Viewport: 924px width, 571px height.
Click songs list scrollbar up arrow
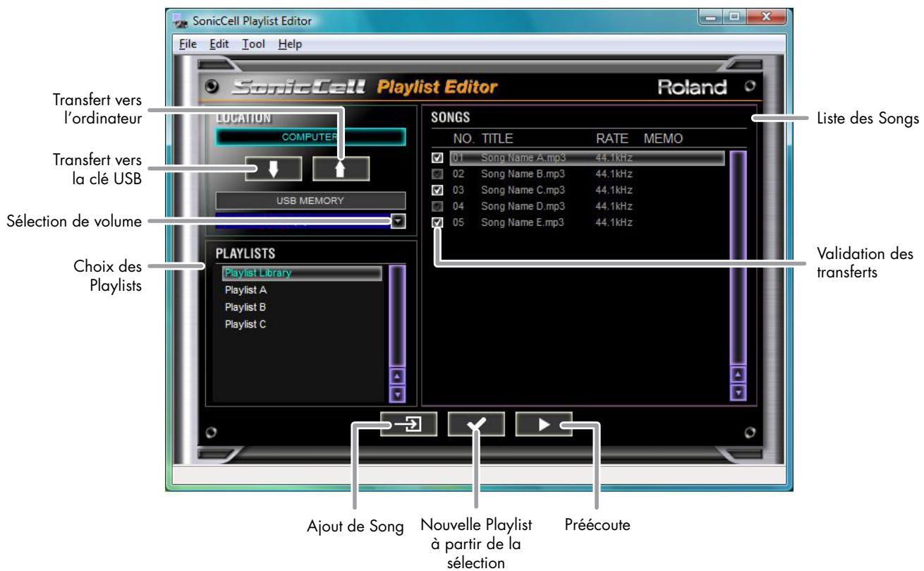[x=738, y=375]
